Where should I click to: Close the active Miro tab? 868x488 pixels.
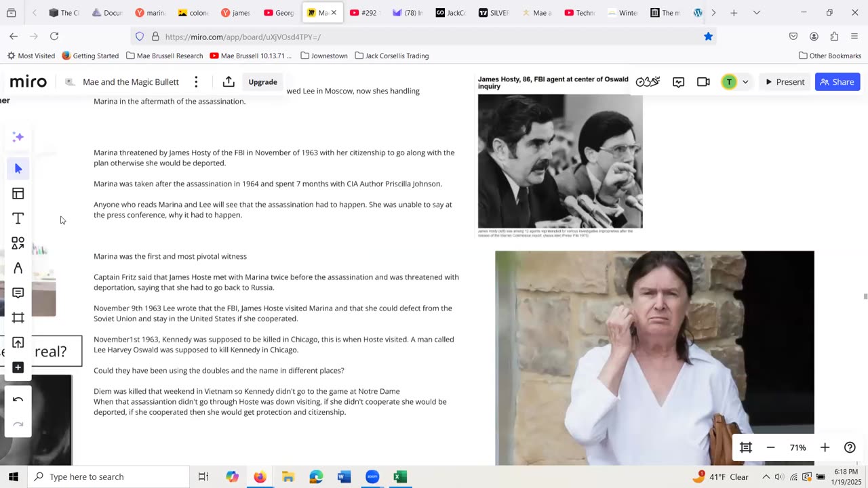(334, 13)
